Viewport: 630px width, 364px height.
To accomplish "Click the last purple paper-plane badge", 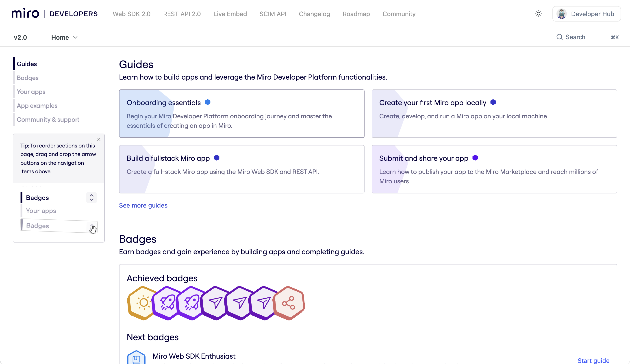I will tap(263, 303).
